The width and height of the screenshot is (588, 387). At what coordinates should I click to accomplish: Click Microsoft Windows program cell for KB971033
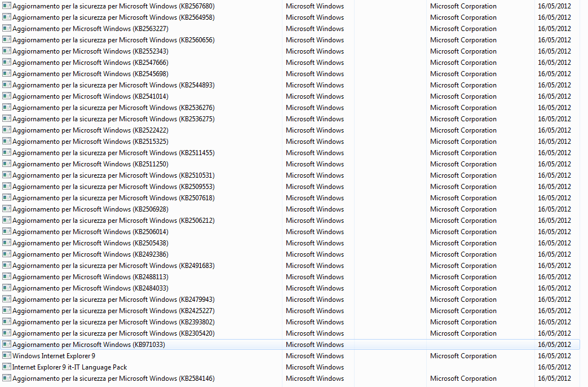tap(315, 345)
